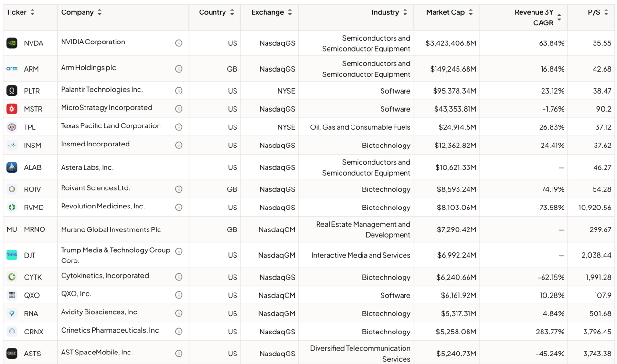Click the NVIDIA logo icon

click(x=12, y=43)
